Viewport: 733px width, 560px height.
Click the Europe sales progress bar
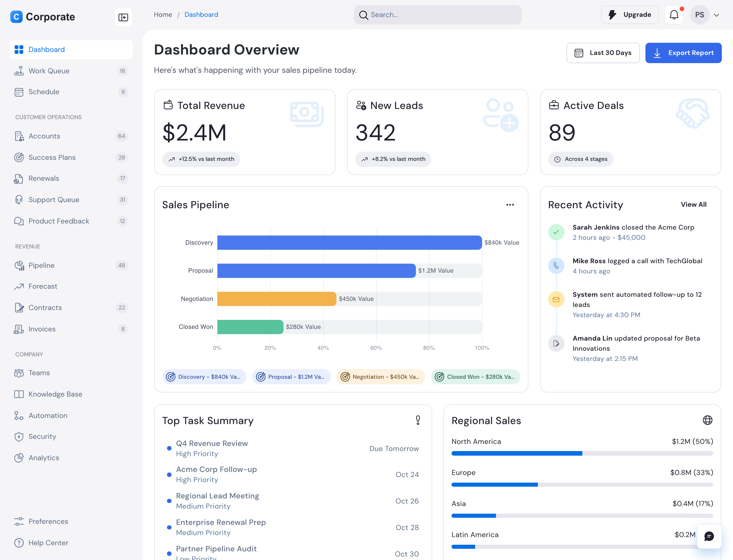pos(582,484)
